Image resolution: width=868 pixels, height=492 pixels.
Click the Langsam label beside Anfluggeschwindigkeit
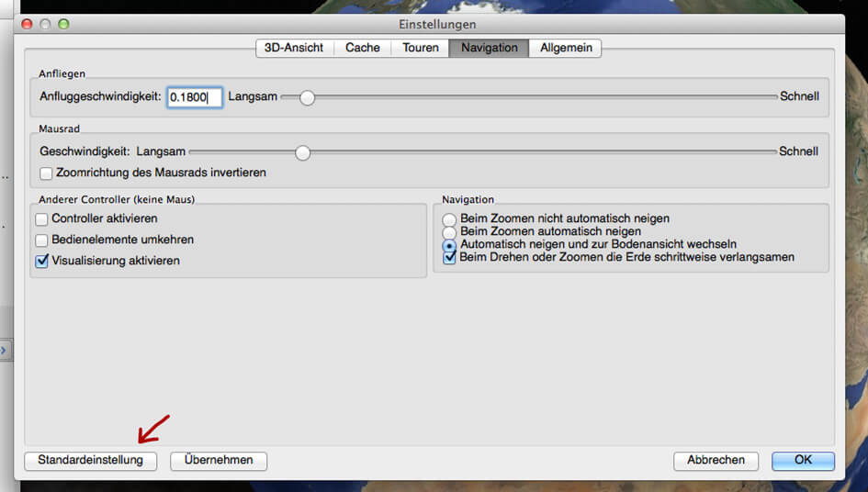[253, 96]
